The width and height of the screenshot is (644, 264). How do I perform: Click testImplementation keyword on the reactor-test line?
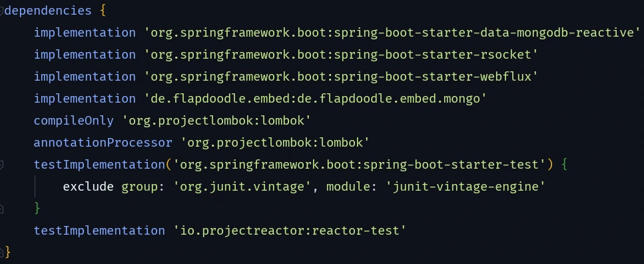[99, 231]
